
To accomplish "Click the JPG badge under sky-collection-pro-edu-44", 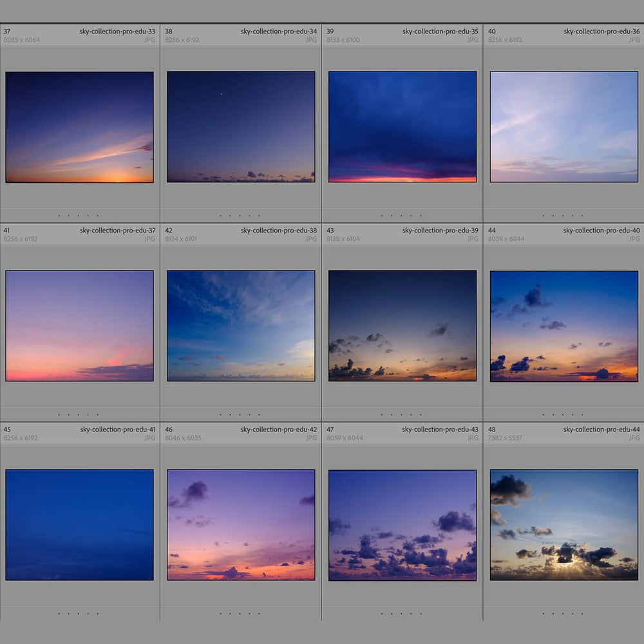I will (634, 437).
